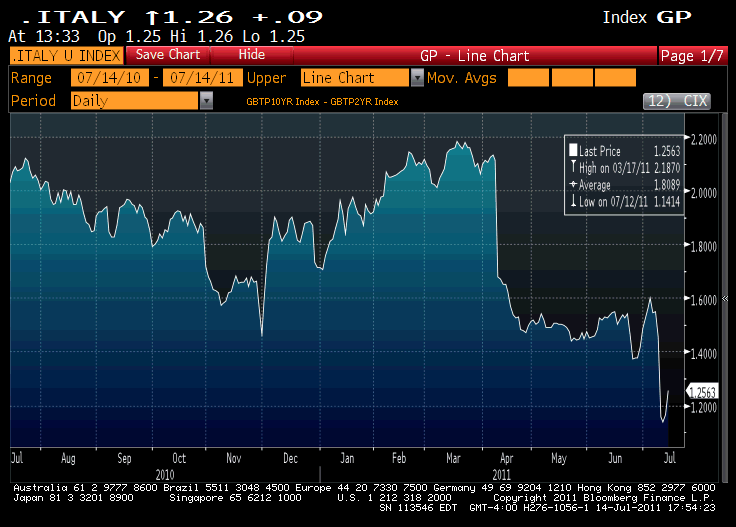Click the .ITALY 1.26 +.09 header quote

tap(172, 17)
